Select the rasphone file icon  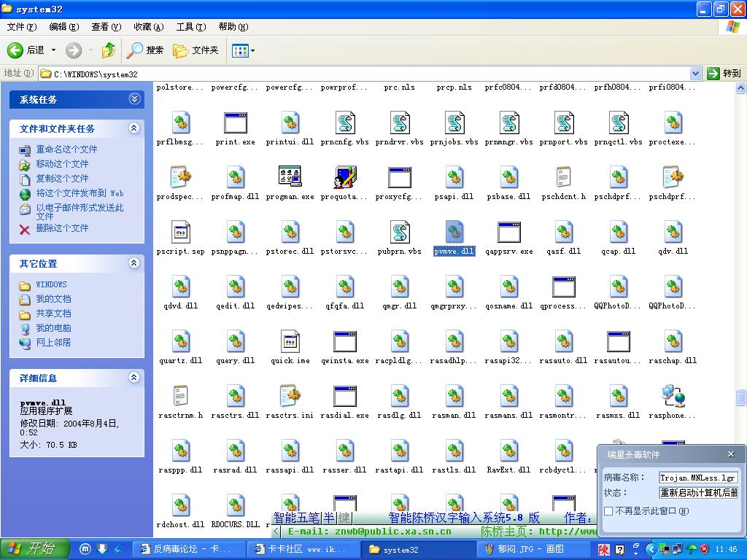click(x=673, y=396)
